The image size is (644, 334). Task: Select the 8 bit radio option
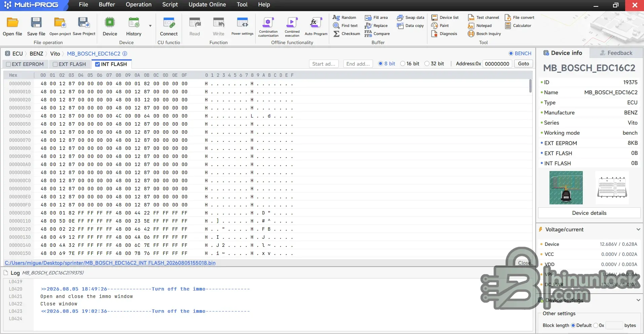[x=380, y=64]
